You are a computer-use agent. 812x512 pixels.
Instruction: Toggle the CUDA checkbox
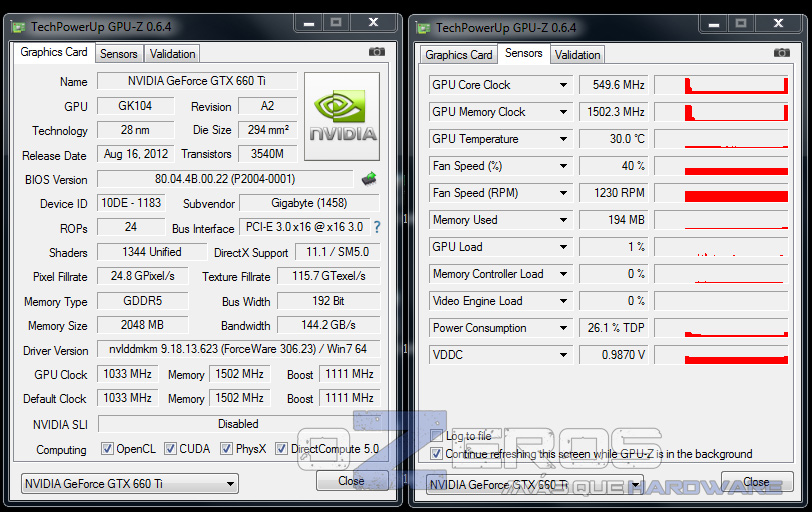click(x=170, y=449)
